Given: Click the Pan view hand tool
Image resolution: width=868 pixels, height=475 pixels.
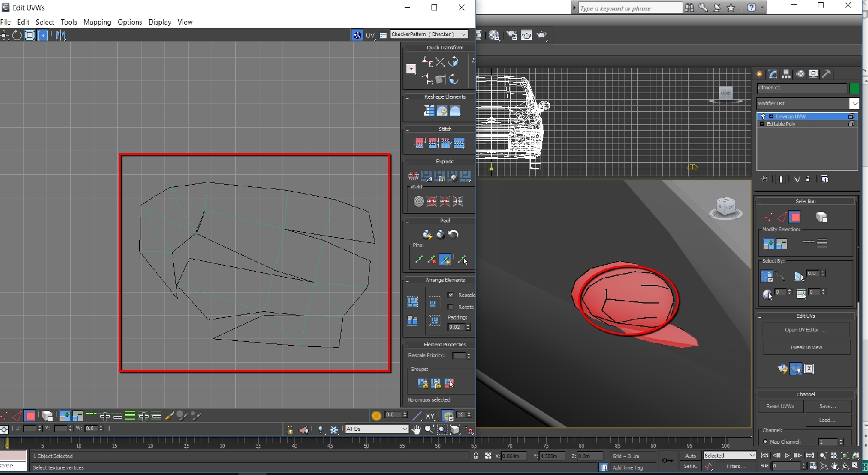Looking at the screenshot, I should (417, 430).
